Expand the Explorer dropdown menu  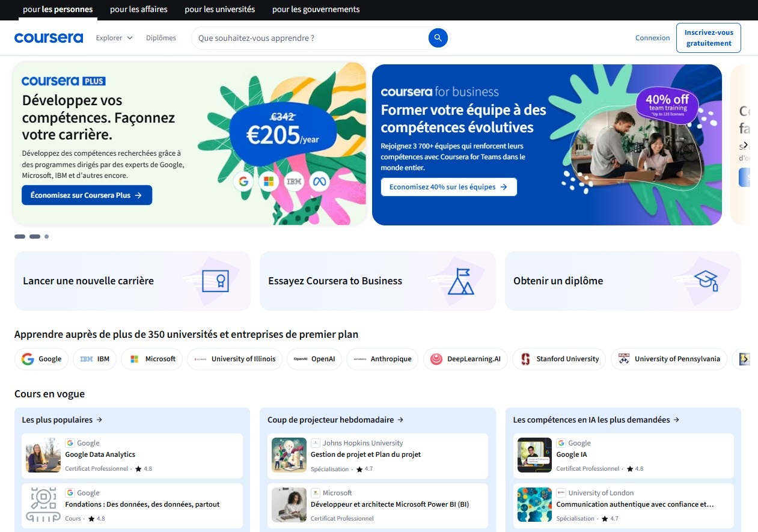[x=114, y=38]
